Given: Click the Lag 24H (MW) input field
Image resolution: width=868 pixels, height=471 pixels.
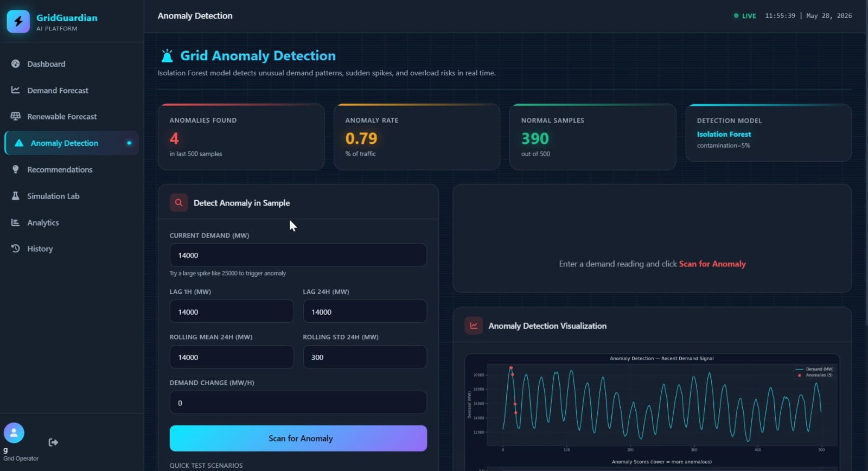Looking at the screenshot, I should pos(365,311).
